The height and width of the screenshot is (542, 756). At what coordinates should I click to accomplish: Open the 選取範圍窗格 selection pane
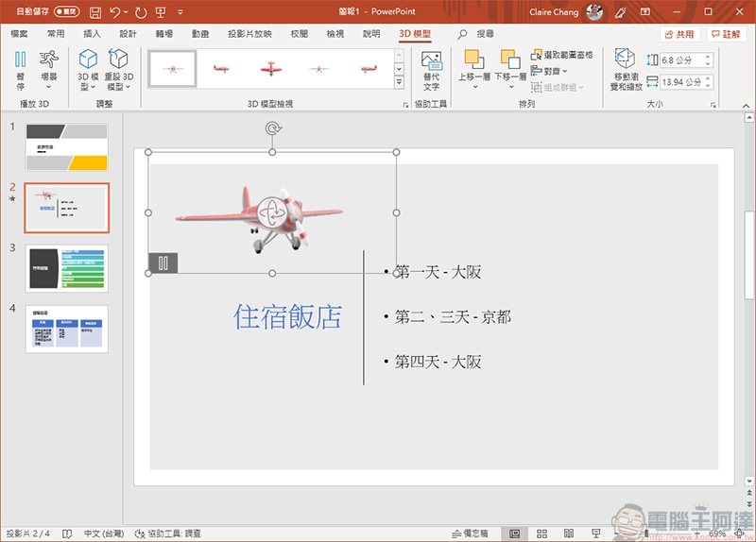(561, 55)
